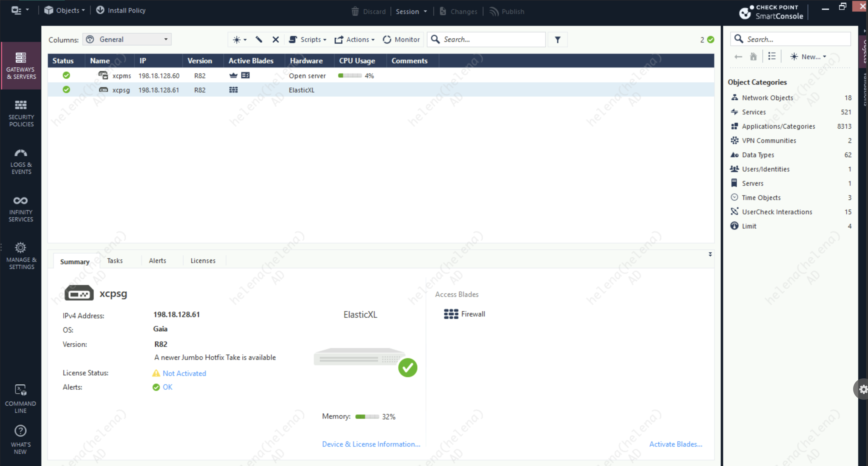Open the Gateways & Servers view
Image resolution: width=868 pixels, height=466 pixels.
(21, 66)
